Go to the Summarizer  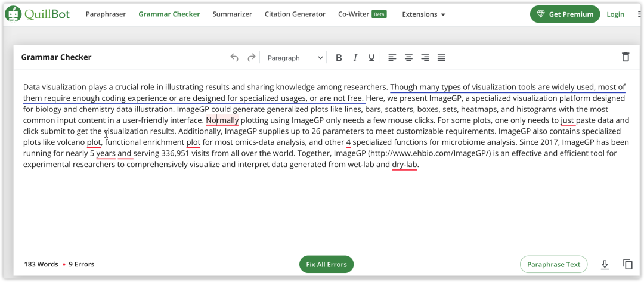[232, 14]
